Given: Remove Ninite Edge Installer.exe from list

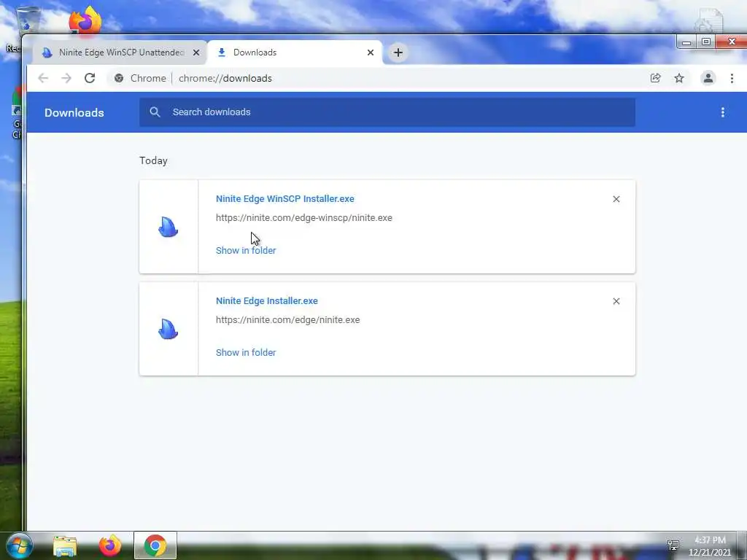Looking at the screenshot, I should click(616, 301).
